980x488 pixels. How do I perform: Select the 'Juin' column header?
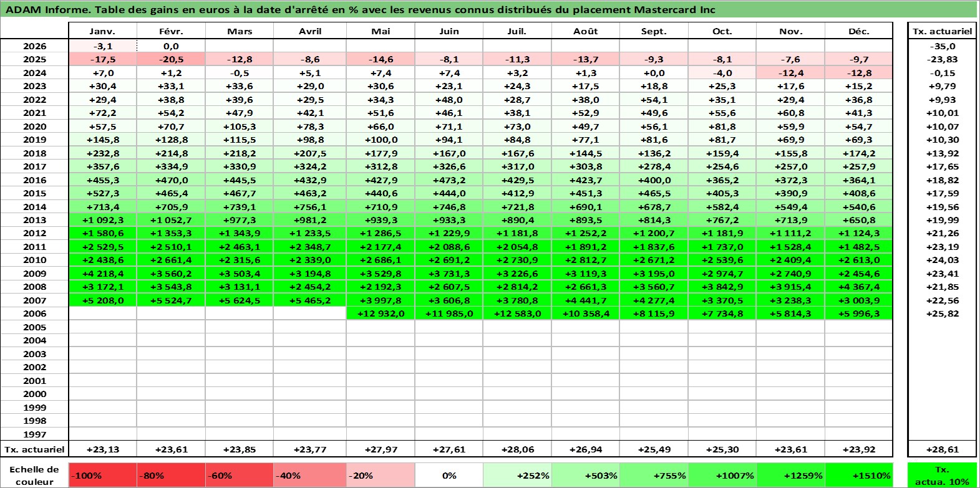point(449,31)
